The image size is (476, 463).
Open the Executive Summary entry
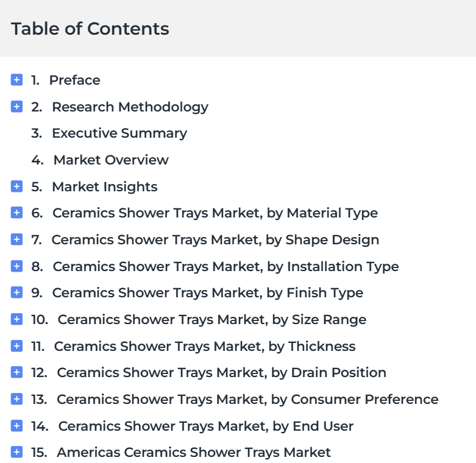tap(119, 133)
